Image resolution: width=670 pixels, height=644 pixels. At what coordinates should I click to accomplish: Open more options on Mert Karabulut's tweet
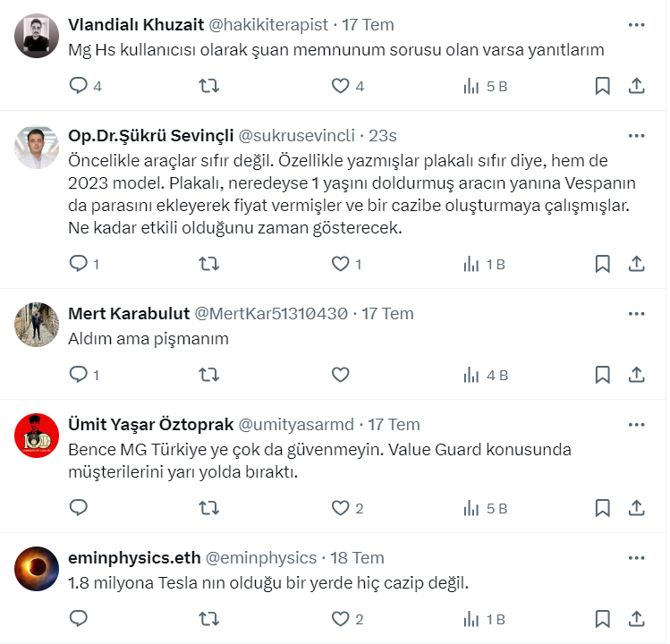tap(636, 314)
